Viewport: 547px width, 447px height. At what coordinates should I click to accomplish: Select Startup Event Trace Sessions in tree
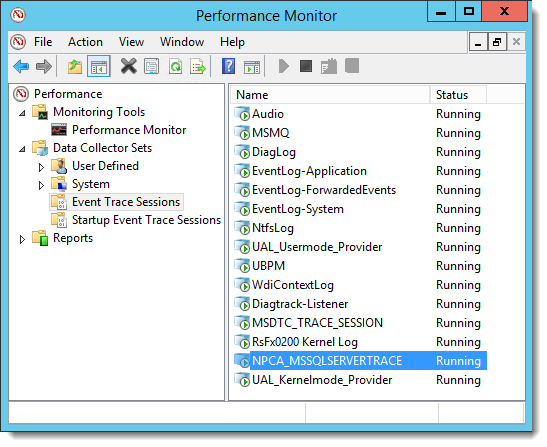(x=146, y=220)
